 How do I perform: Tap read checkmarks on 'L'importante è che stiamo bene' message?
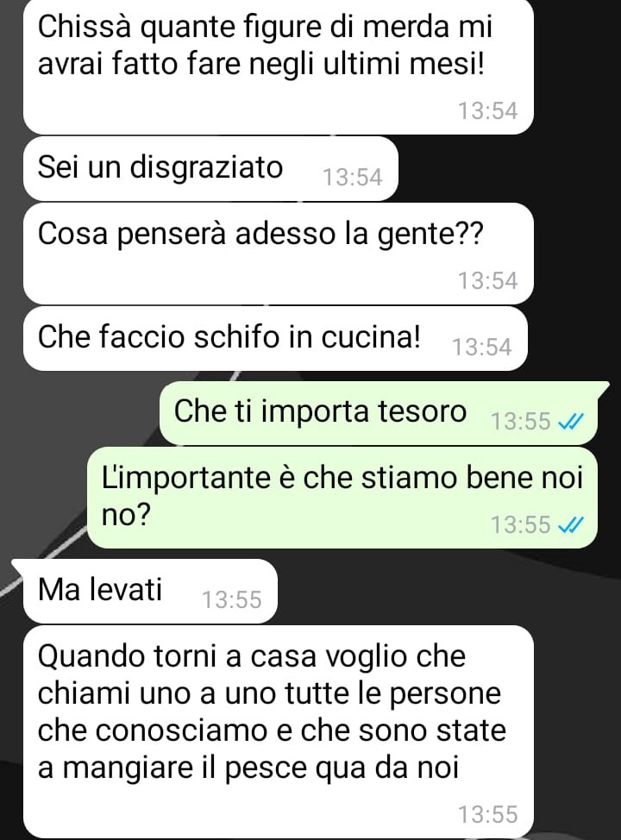pos(569,525)
